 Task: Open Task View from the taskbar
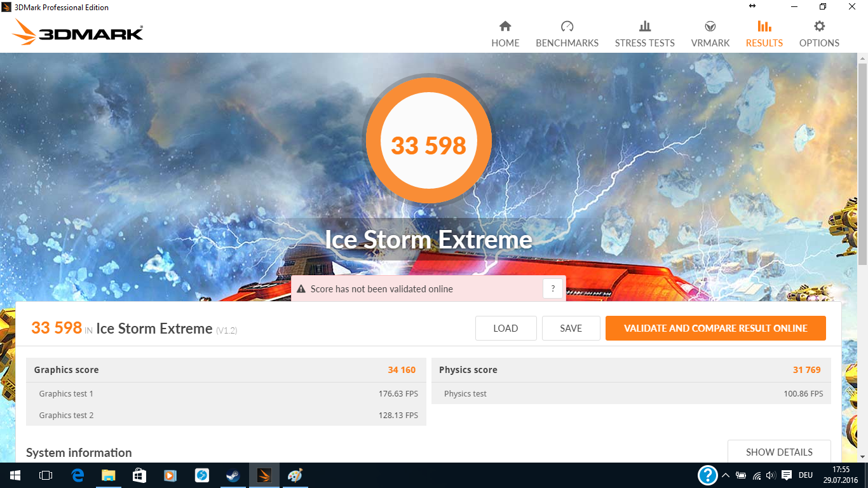point(46,475)
